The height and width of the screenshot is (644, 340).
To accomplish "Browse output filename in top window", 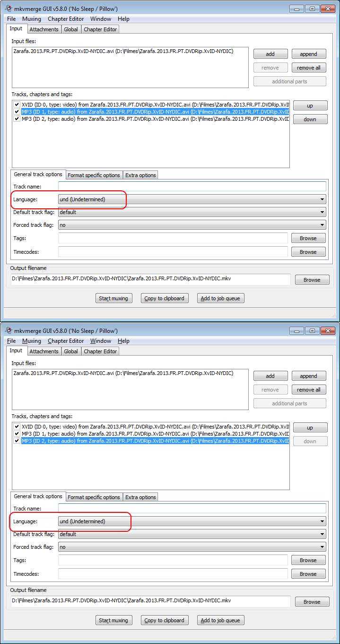I will tap(312, 280).
